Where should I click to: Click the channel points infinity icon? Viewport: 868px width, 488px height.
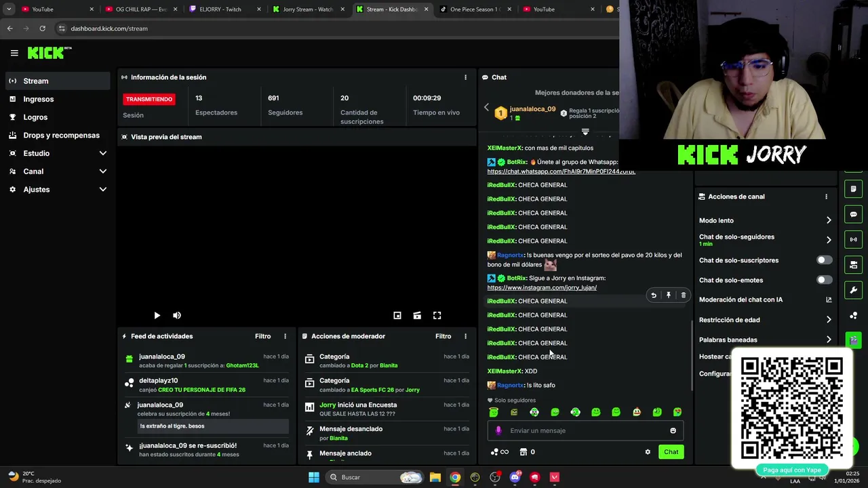[500, 452]
